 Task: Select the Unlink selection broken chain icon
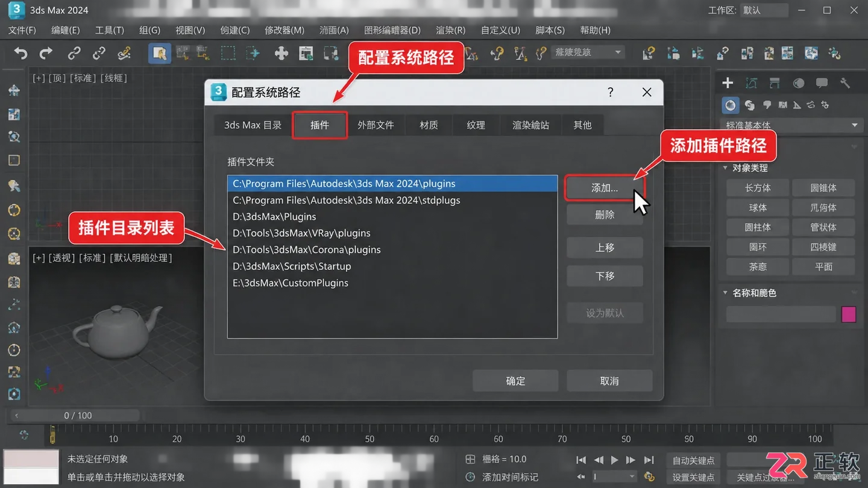coord(99,54)
